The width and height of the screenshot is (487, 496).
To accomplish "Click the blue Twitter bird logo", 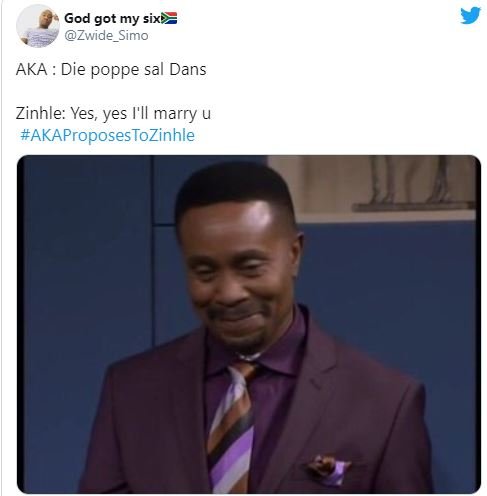I will 470,15.
